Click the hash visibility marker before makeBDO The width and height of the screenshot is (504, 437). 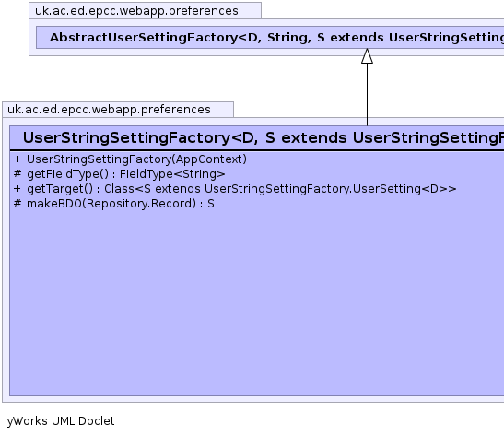tap(18, 204)
